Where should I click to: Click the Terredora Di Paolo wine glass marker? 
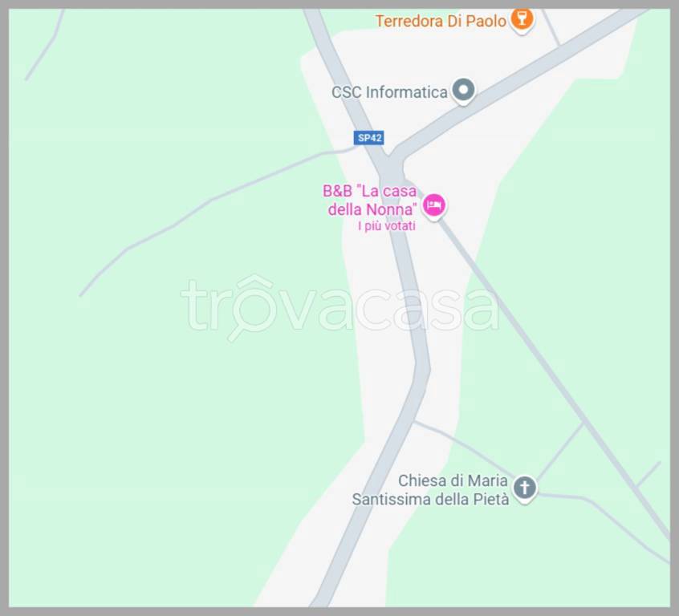(x=522, y=20)
